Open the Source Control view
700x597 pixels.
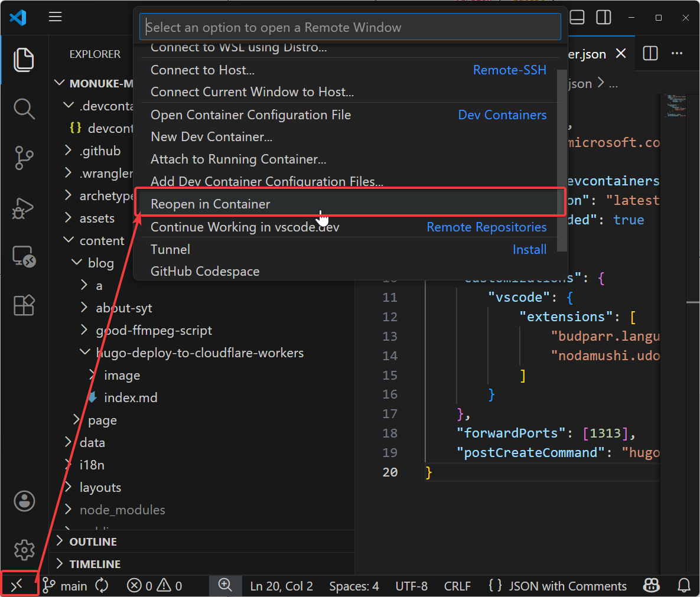[x=24, y=158]
